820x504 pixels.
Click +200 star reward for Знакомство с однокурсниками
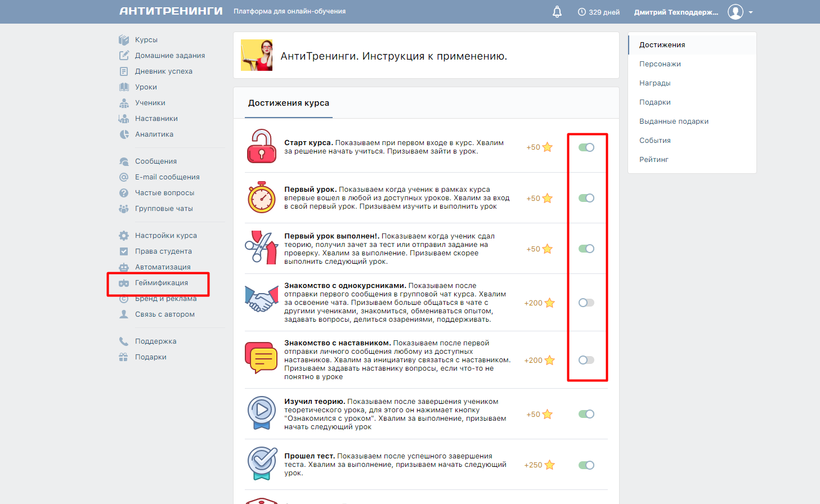coord(540,303)
